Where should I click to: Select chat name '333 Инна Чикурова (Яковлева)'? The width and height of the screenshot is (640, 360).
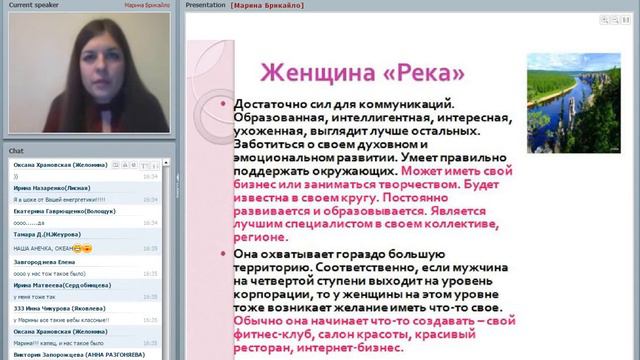coord(60,309)
